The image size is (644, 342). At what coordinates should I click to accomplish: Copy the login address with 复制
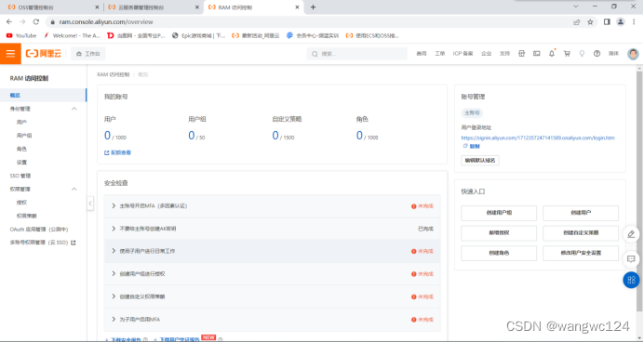coord(472,146)
